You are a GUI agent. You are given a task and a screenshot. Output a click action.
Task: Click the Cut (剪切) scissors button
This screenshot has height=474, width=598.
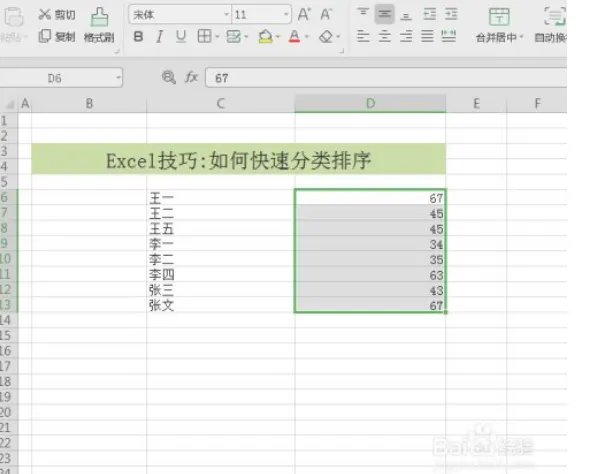tap(57, 14)
